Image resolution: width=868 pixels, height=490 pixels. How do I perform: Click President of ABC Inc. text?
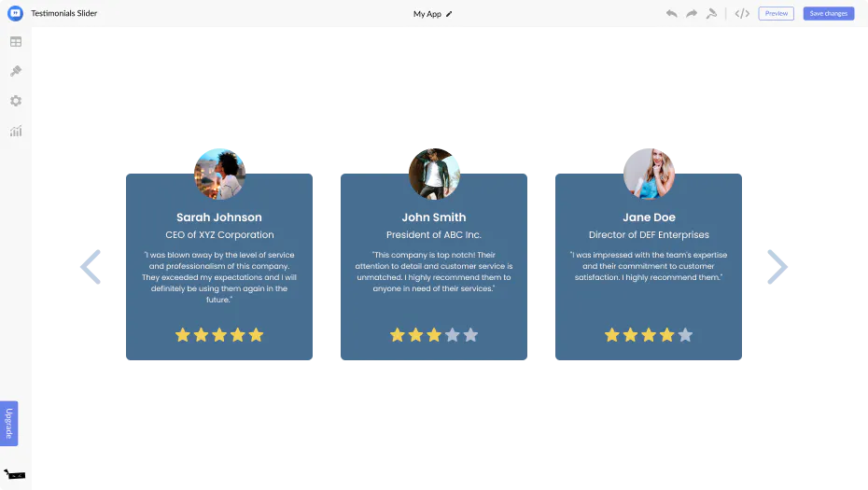434,235
